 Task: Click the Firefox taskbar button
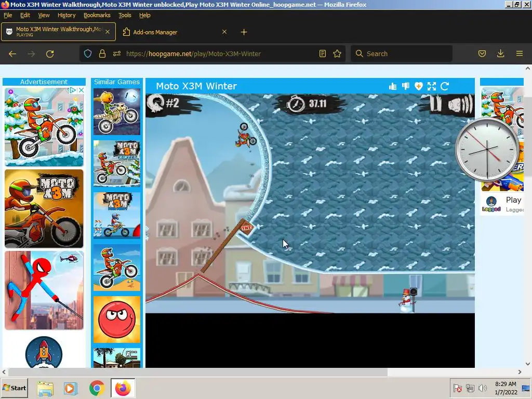pyautogui.click(x=123, y=388)
